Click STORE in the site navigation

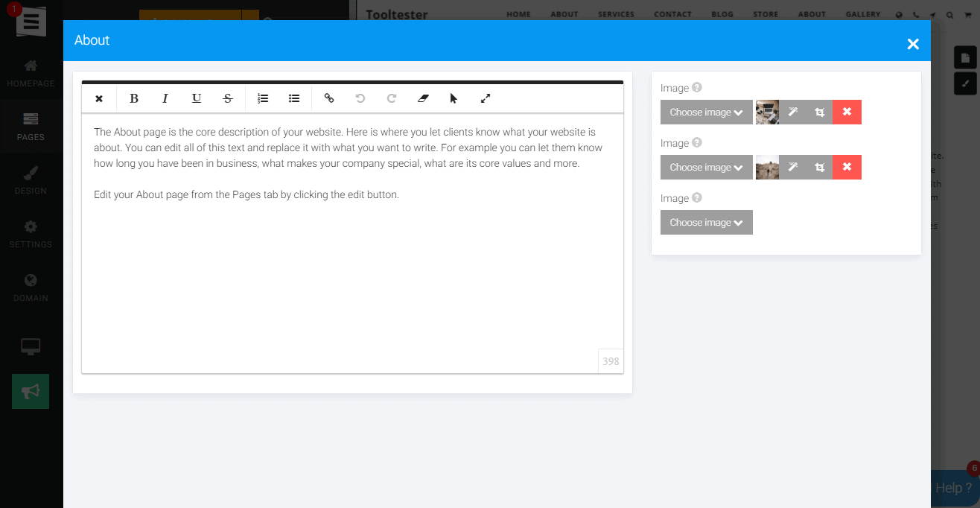[766, 14]
